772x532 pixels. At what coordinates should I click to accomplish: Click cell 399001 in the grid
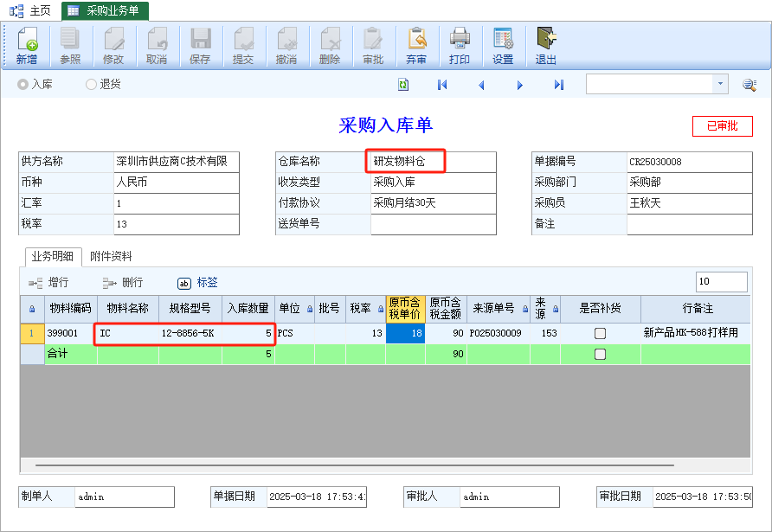point(71,334)
